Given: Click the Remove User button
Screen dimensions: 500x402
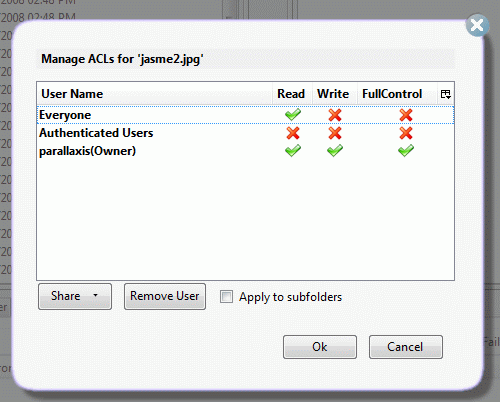Looking at the screenshot, I should (165, 296).
